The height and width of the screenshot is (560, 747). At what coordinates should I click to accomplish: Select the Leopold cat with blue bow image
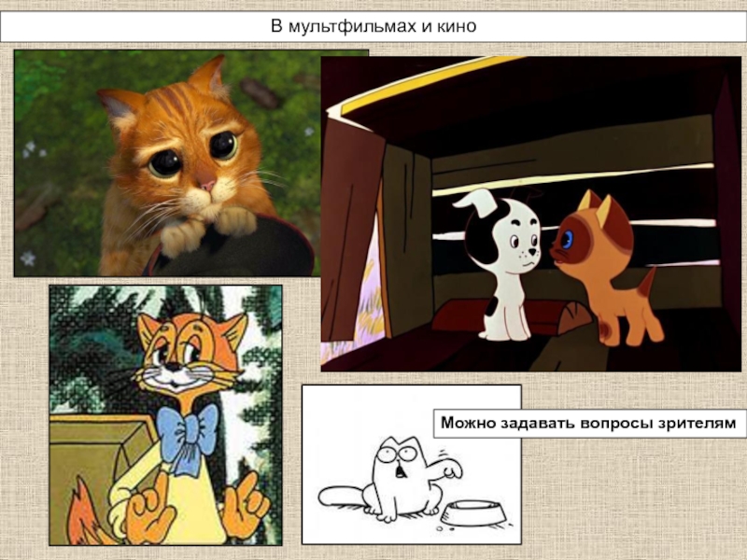pyautogui.click(x=166, y=415)
